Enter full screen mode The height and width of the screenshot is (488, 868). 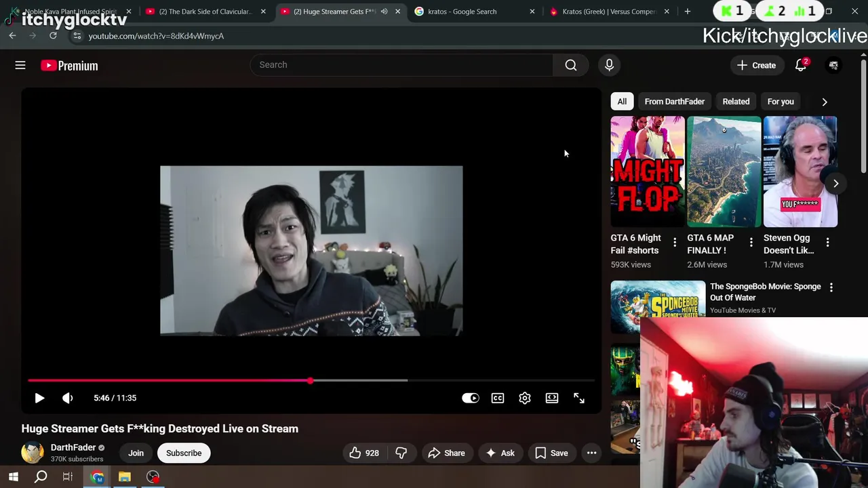tap(579, 398)
